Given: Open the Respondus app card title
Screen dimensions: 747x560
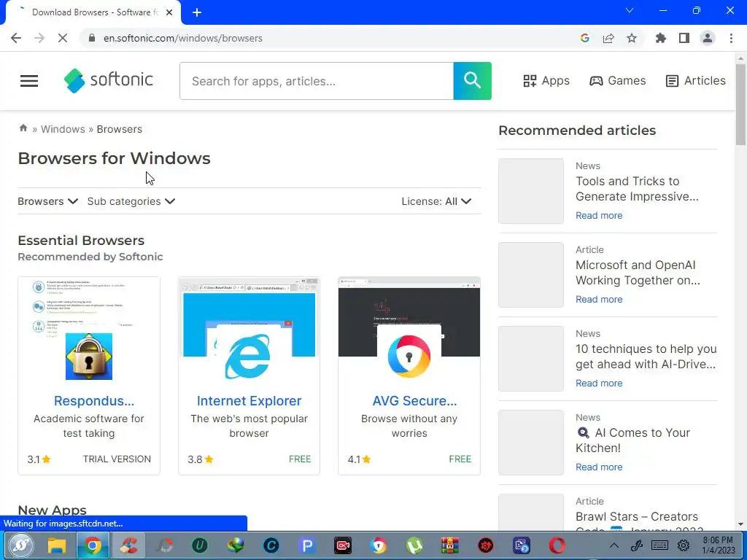Looking at the screenshot, I should 94,401.
